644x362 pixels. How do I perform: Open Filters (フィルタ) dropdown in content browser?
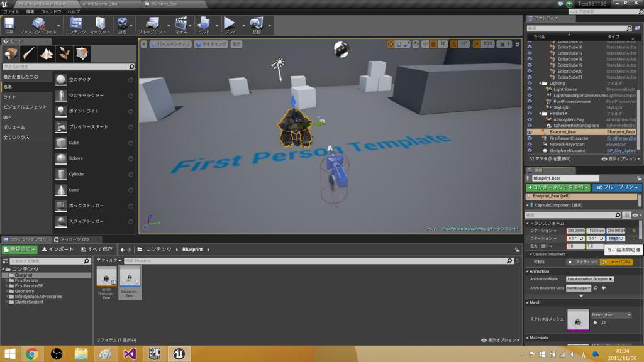pyautogui.click(x=109, y=261)
